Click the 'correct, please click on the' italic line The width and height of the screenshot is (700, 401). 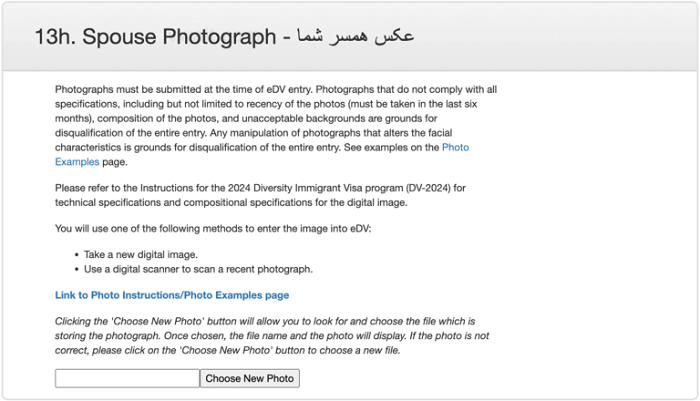pos(228,351)
